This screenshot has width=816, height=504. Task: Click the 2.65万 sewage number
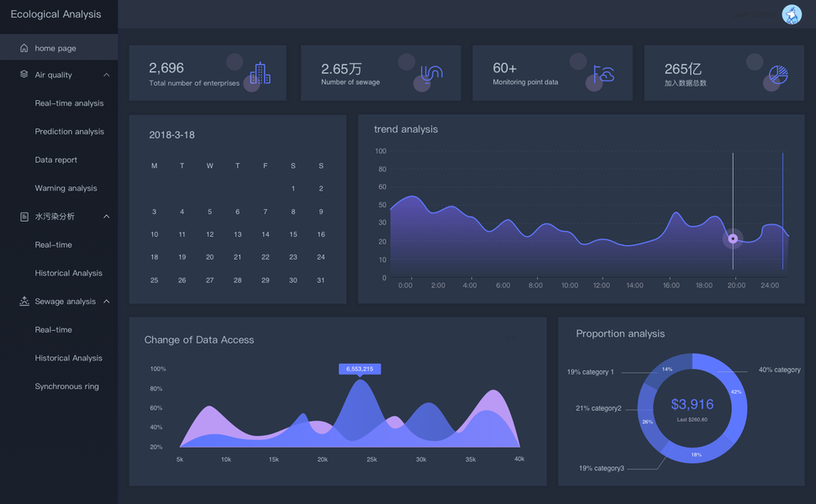click(x=341, y=69)
